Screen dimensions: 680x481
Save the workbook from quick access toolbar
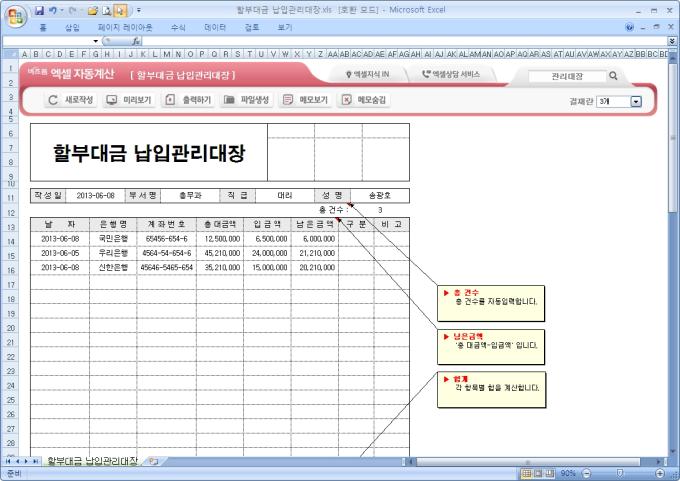coord(40,9)
